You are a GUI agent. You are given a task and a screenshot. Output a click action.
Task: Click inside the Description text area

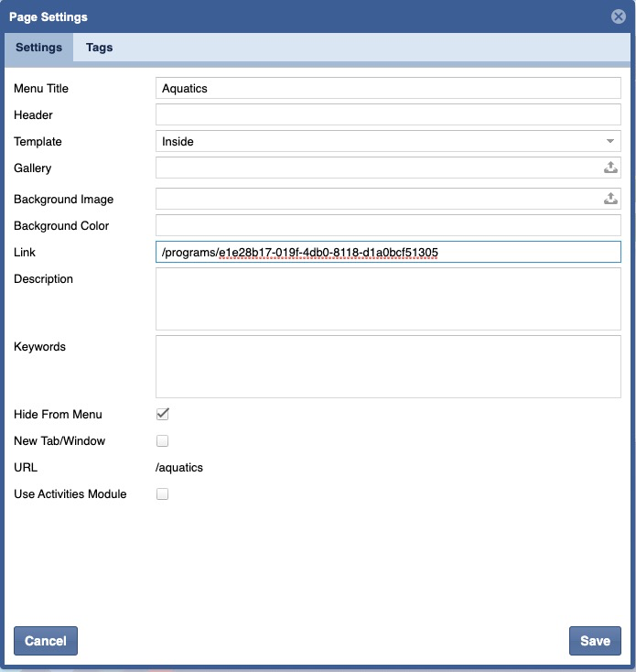coord(388,298)
